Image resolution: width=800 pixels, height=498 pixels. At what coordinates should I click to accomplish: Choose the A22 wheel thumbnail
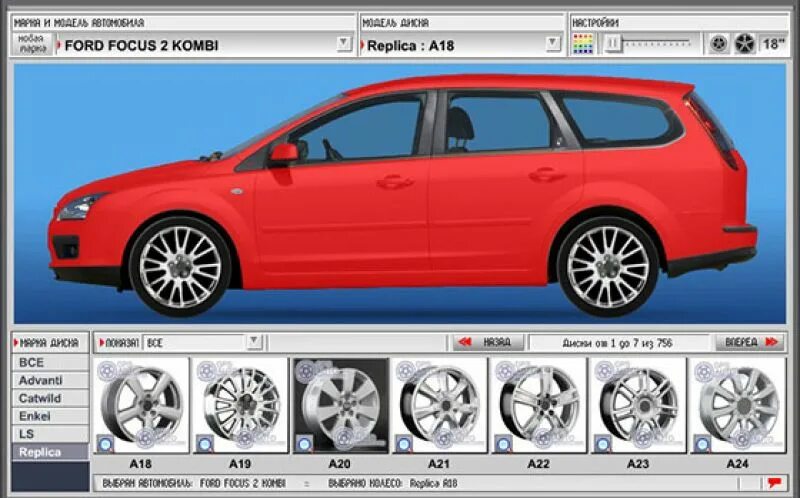[x=539, y=406]
